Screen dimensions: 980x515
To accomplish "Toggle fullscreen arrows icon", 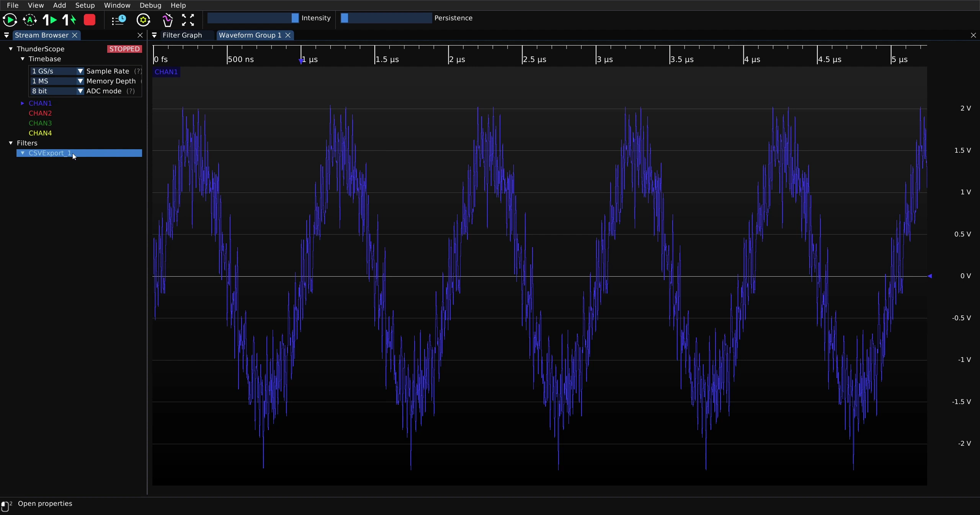I will [188, 20].
